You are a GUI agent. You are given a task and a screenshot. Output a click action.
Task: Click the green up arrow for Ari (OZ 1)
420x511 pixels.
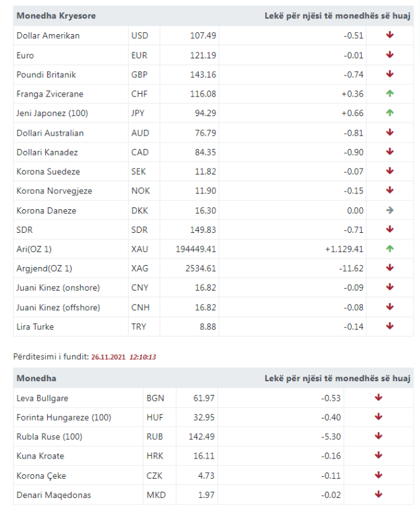390,249
